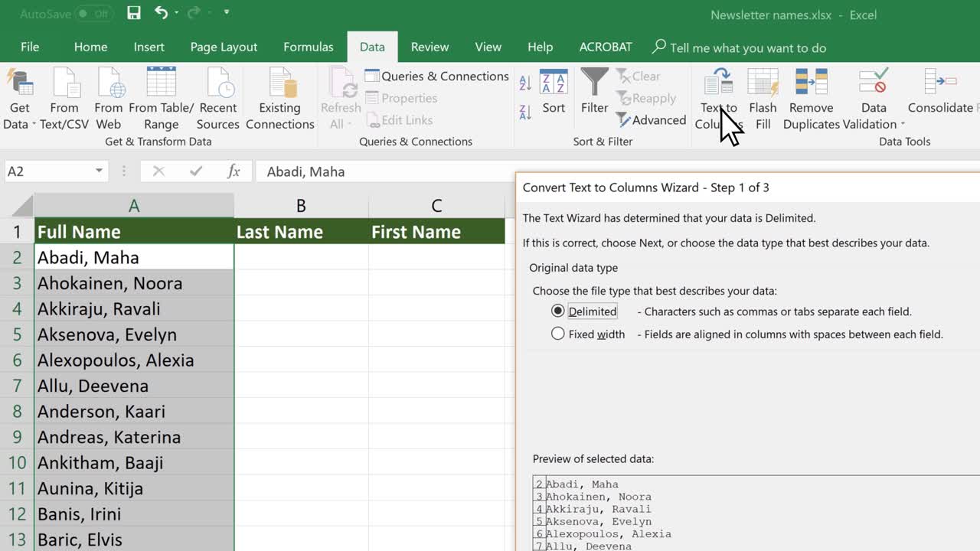The width and height of the screenshot is (980, 551).
Task: Select cell Alexopoulos, Alexia
Action: (134, 360)
